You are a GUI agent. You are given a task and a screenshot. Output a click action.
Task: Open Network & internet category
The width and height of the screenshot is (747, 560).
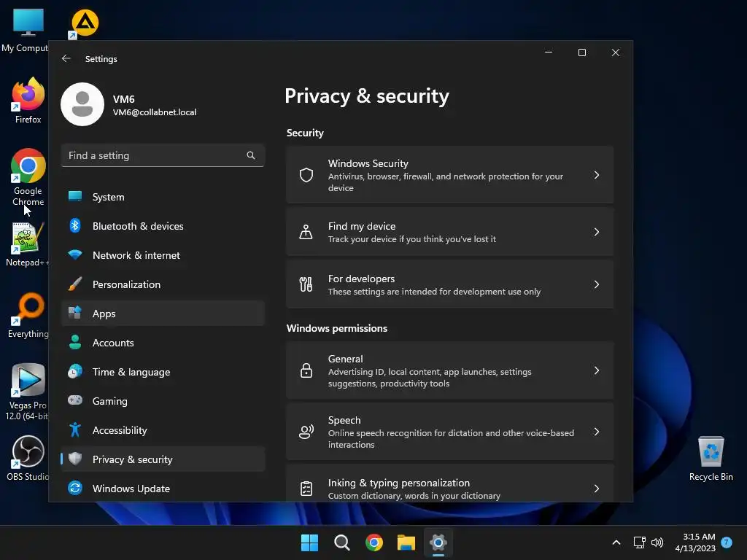point(163,254)
